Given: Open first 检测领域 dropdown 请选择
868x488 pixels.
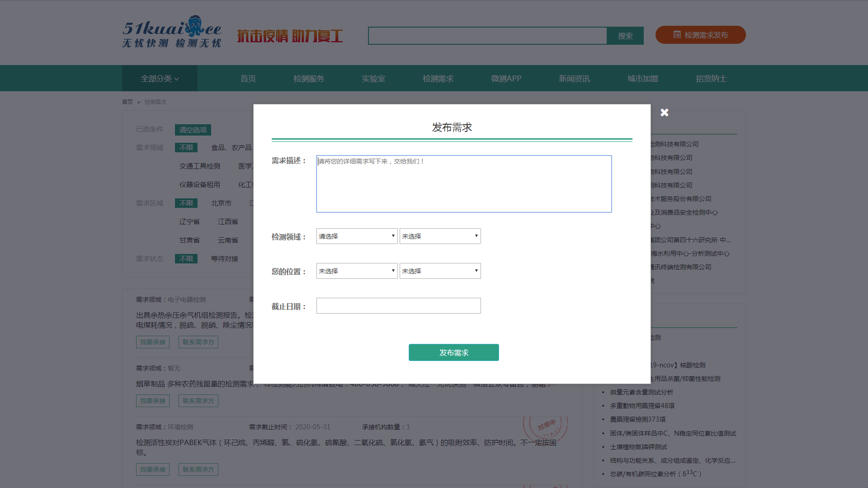Looking at the screenshot, I should pyautogui.click(x=357, y=236).
